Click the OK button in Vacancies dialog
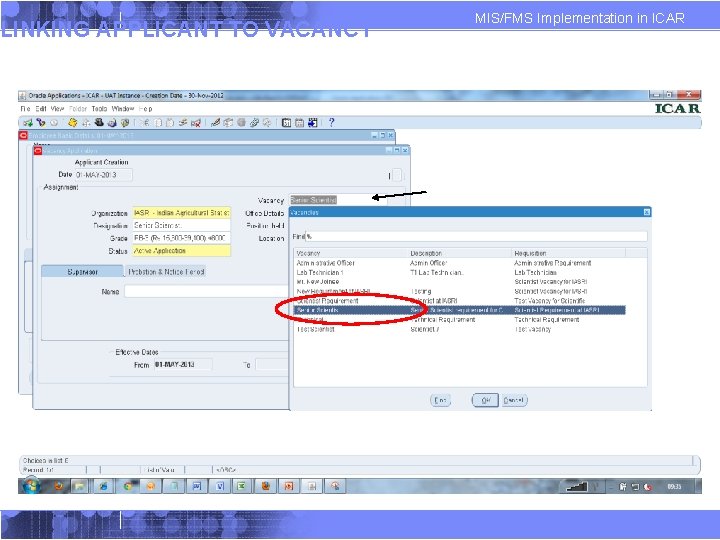The image size is (720, 540). point(485,400)
